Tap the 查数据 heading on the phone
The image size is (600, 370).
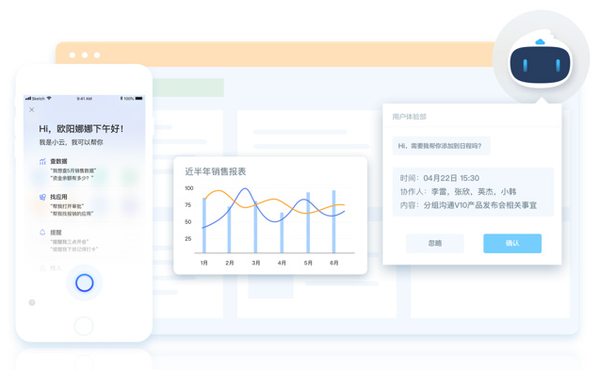pos(59,161)
